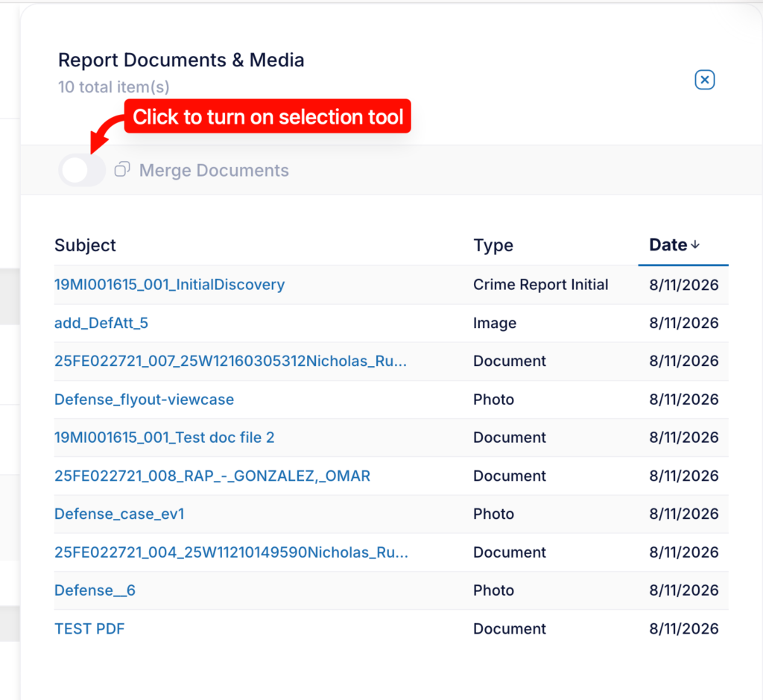
Task: Open 25FE022721_007 Nicholas document link
Action: pos(231,362)
